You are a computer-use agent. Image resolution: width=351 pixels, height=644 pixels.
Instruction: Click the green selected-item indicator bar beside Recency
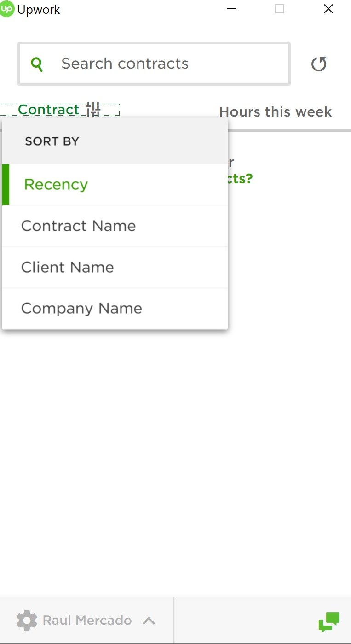[5, 184]
